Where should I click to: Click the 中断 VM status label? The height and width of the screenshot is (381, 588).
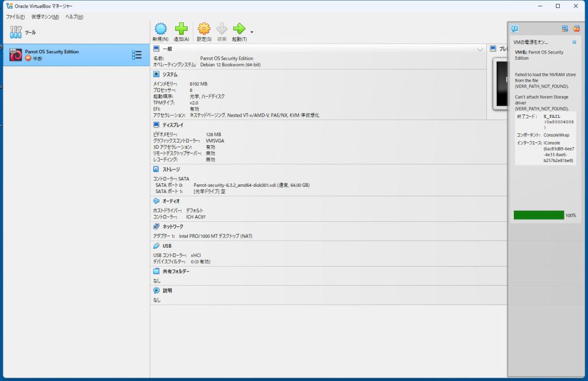pyautogui.click(x=37, y=59)
